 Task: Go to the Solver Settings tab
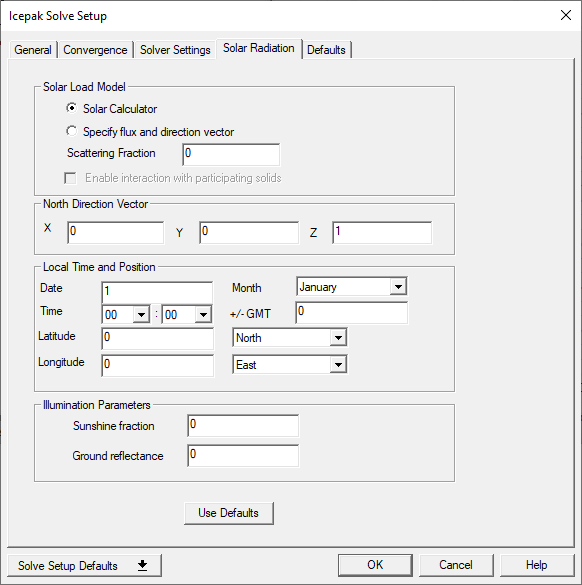pyautogui.click(x=175, y=50)
